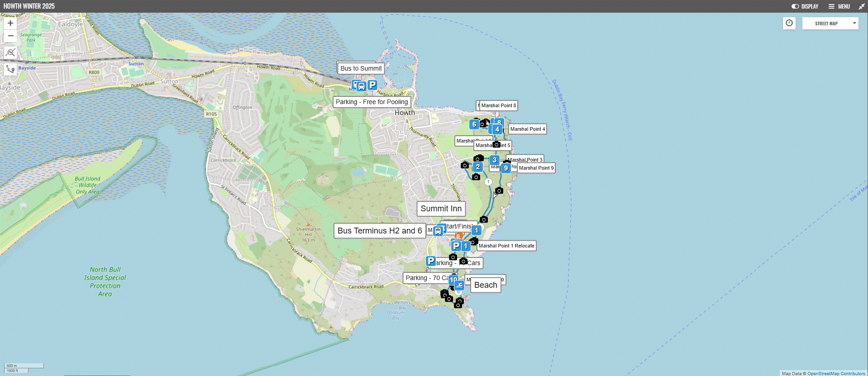Open the map search tool
This screenshot has width=868, height=376.
point(10,52)
